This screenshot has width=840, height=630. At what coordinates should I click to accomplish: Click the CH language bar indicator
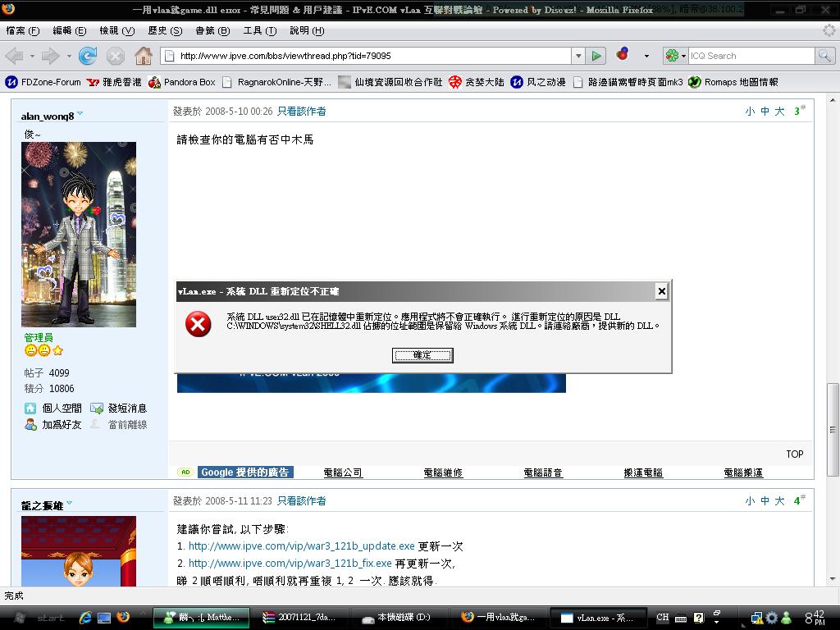pos(663,617)
